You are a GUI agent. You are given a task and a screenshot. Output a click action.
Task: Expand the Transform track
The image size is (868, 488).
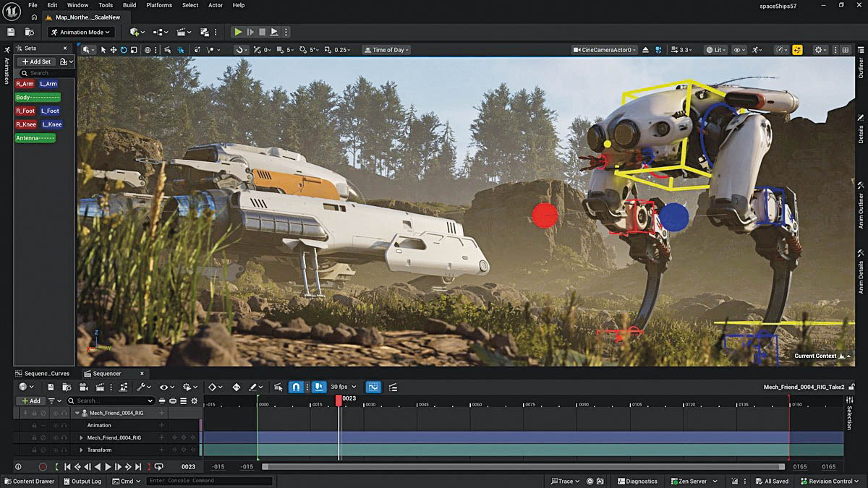tap(82, 450)
